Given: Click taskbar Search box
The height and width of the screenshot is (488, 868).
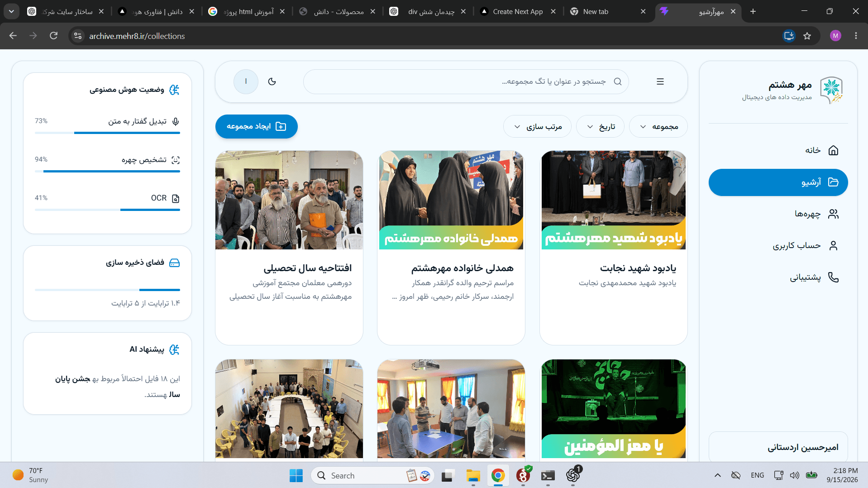Looking at the screenshot, I should 372,475.
